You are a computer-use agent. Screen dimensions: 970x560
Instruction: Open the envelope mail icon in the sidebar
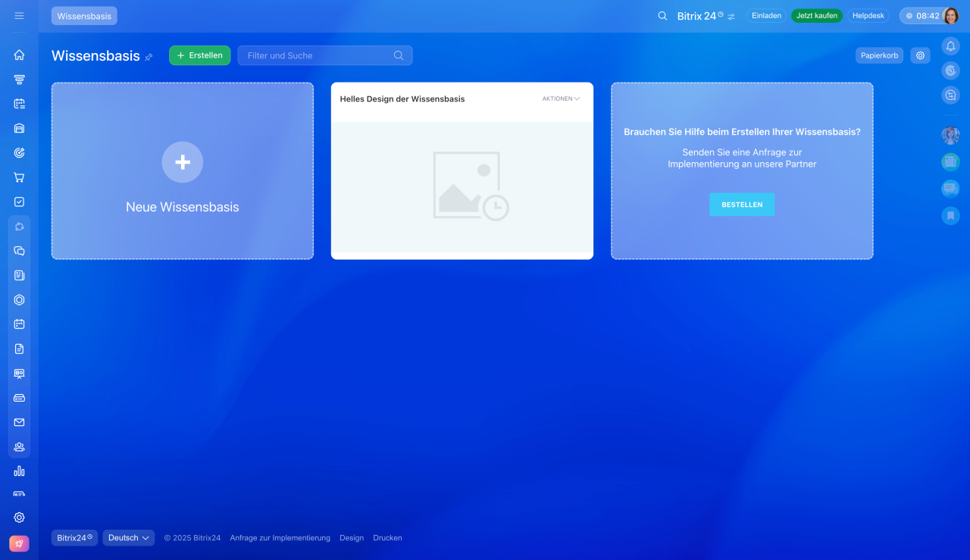point(19,422)
